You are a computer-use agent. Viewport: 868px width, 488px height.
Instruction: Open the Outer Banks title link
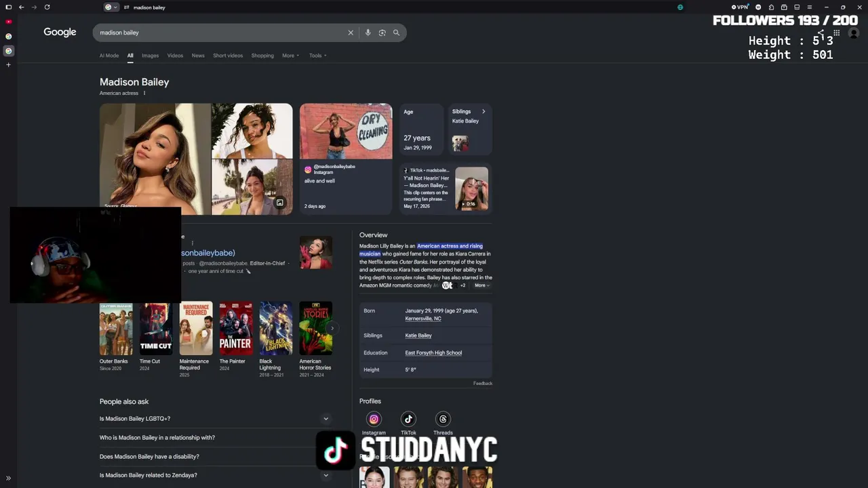[114, 361]
